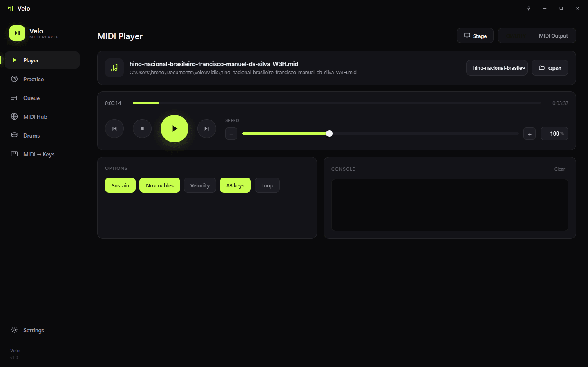Toggle the No doubles option

(160, 185)
